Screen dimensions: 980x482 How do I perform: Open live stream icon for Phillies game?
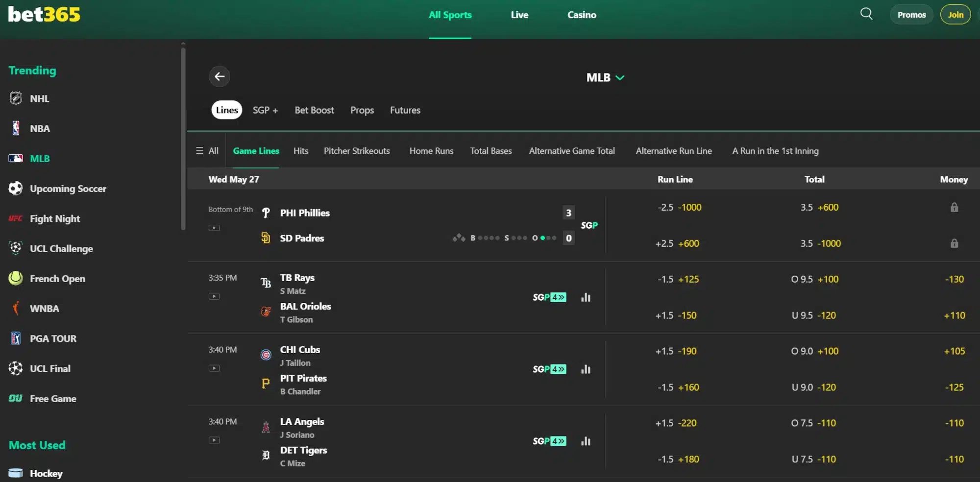point(214,228)
